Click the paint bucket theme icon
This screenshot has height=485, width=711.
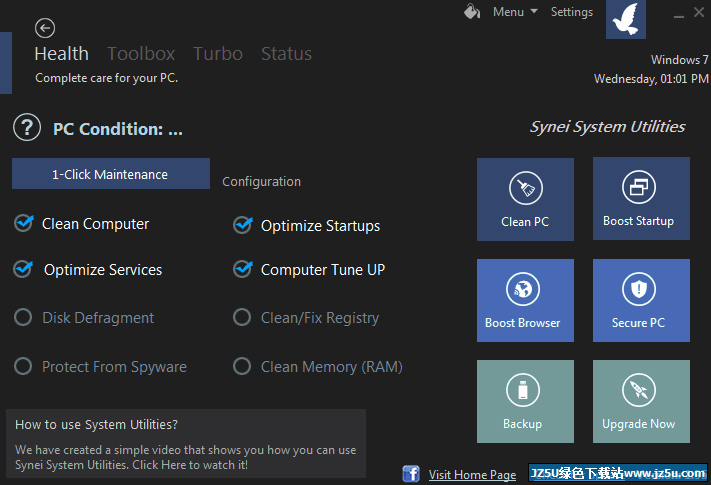pos(472,11)
